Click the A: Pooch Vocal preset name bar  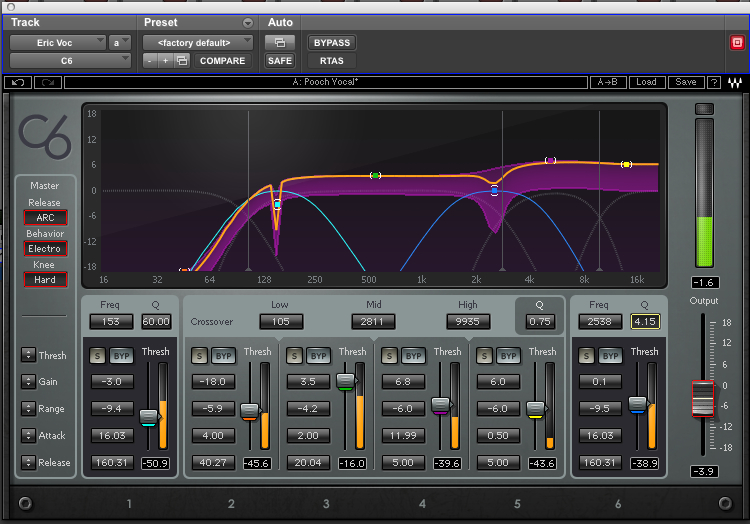pyautogui.click(x=326, y=82)
